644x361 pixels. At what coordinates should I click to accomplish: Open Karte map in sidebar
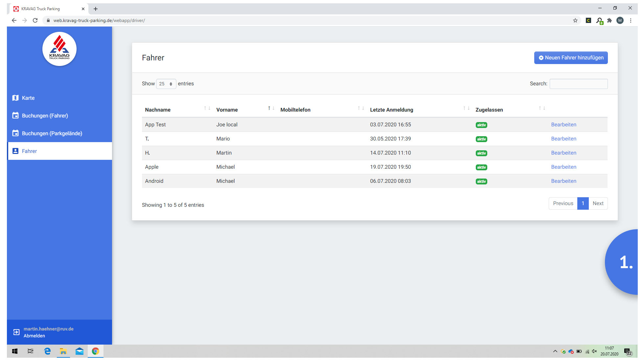click(x=28, y=98)
